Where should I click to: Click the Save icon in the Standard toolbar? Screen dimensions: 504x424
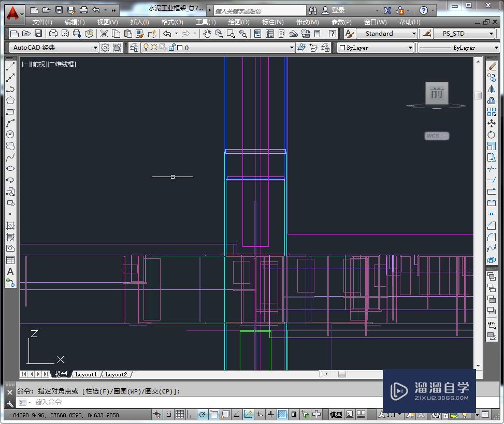38,33
